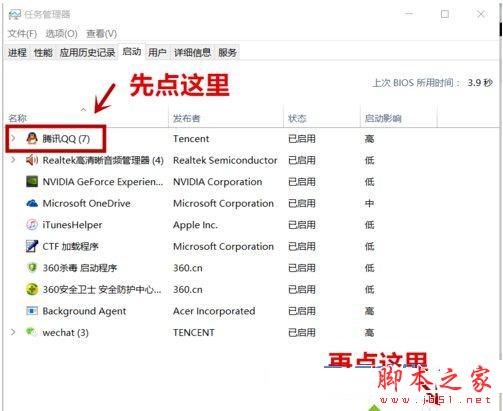Open the 选项(O) menu

point(61,34)
